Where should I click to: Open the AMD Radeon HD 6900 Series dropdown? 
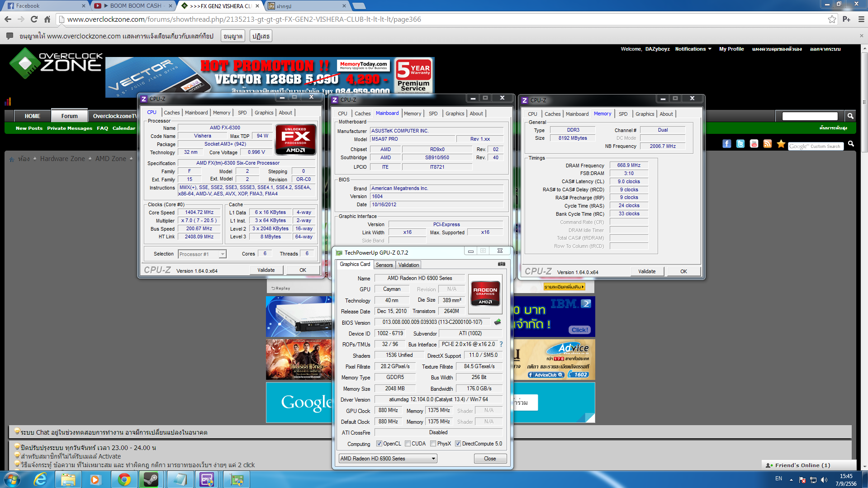click(388, 459)
